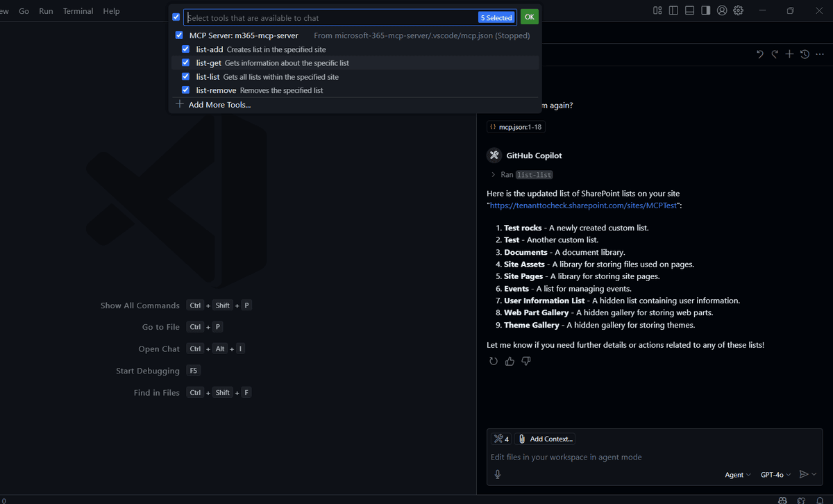Open Copilot status icon in status bar

tap(783, 499)
